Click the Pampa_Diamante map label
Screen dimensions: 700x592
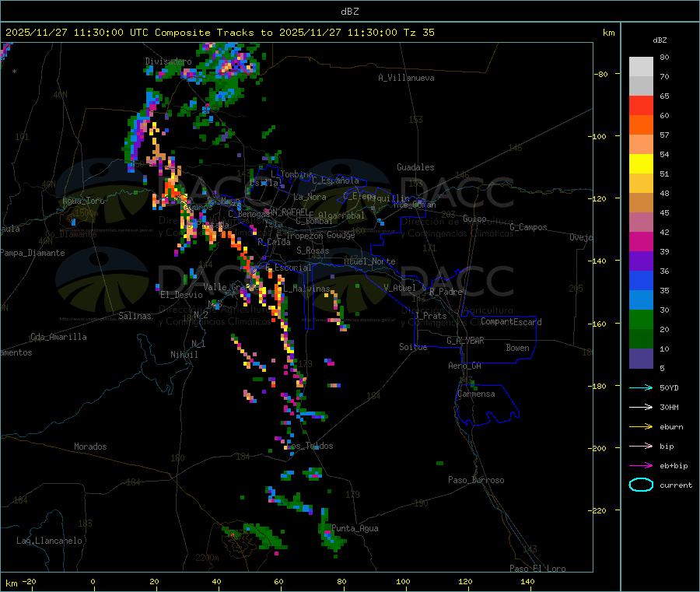pyautogui.click(x=33, y=253)
